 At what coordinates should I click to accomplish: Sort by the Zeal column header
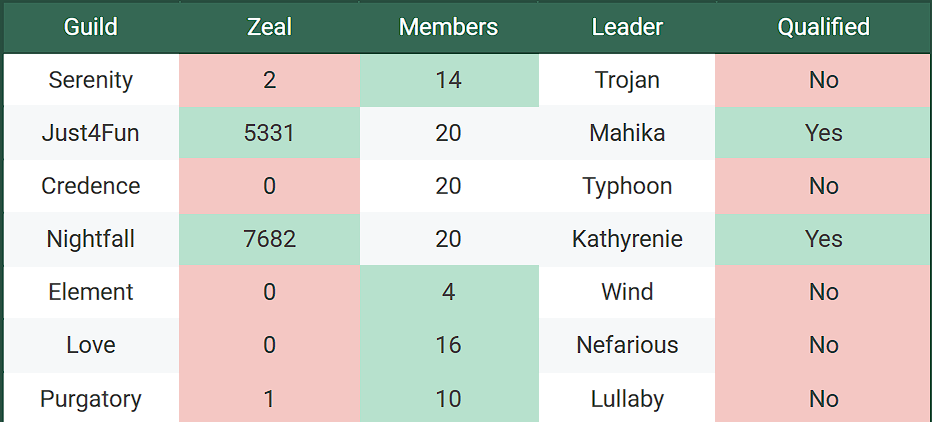point(270,27)
